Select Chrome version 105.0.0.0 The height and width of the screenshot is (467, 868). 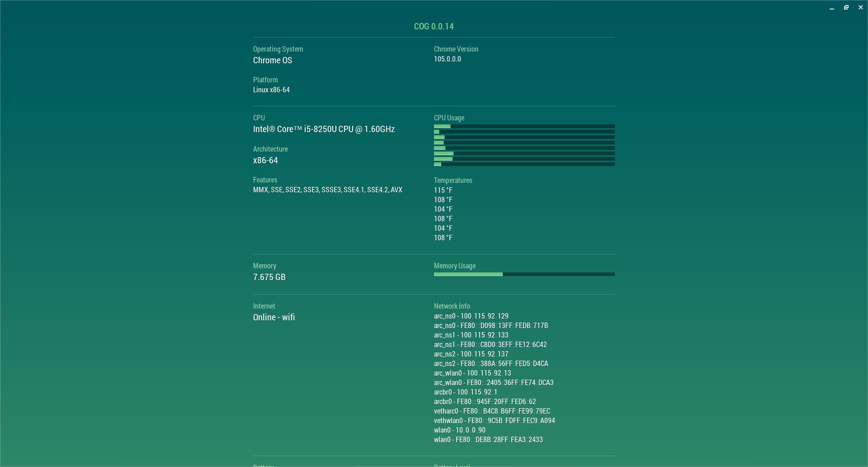click(x=448, y=59)
